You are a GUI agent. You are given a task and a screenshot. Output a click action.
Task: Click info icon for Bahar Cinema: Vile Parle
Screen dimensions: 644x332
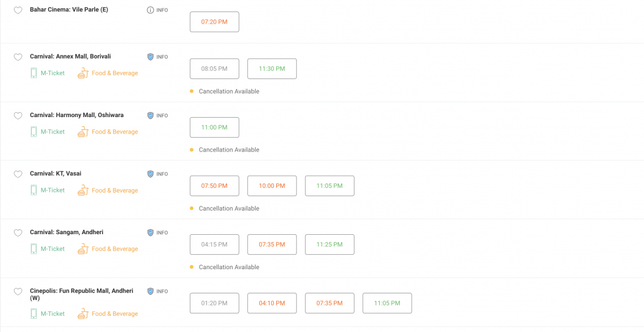151,10
